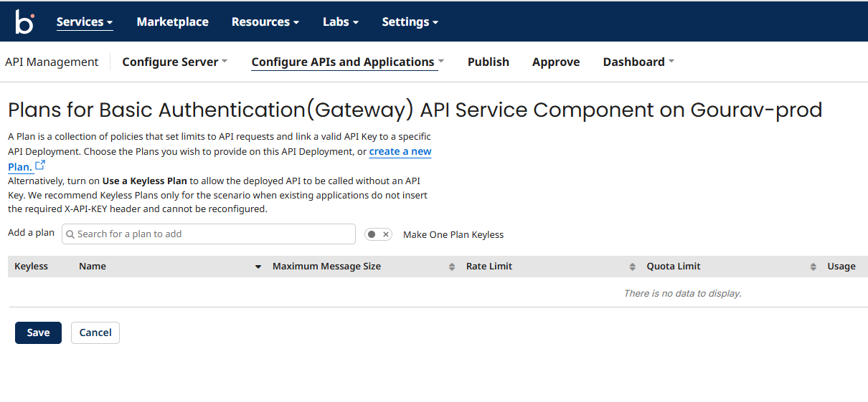Click the external link icon beside Plan
The width and height of the screenshot is (868, 402).
click(40, 166)
